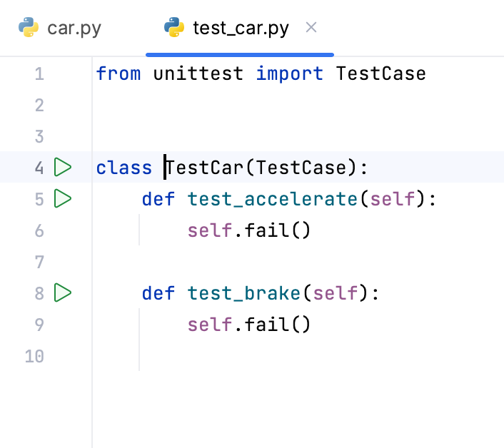
Task: Click line number 10 in gutter
Action: 34,356
